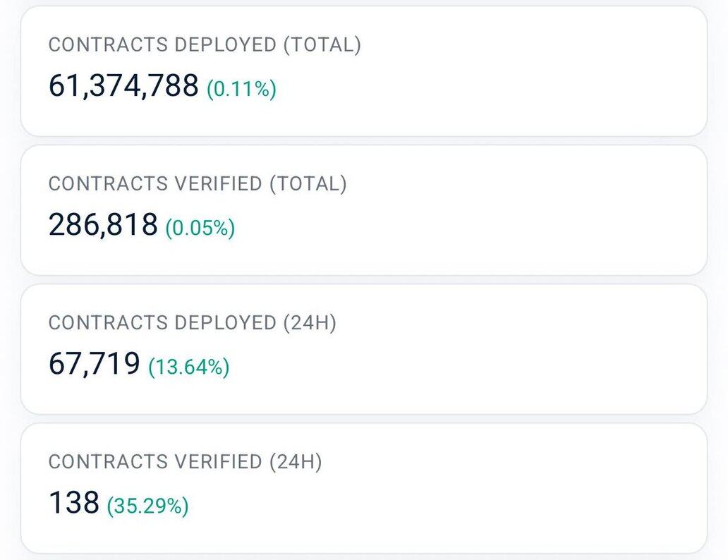Click the 35.29% change indicator
This screenshot has height=560, width=728.
point(147,506)
